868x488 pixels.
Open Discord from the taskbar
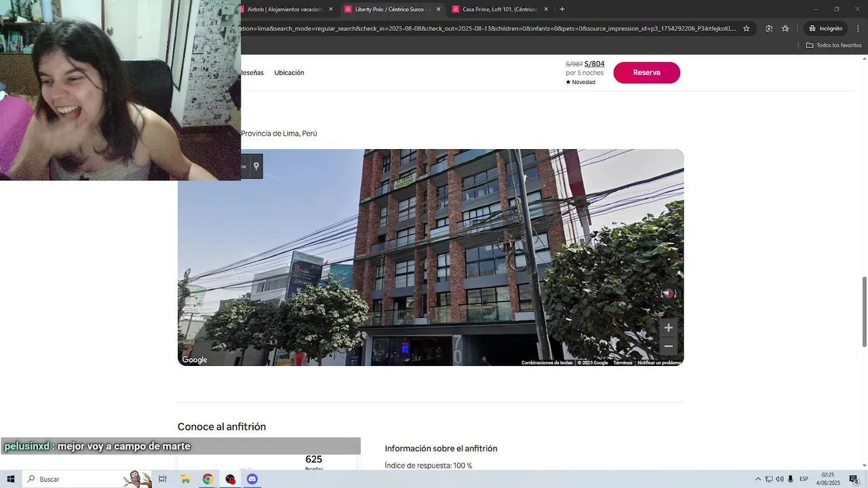[252, 479]
